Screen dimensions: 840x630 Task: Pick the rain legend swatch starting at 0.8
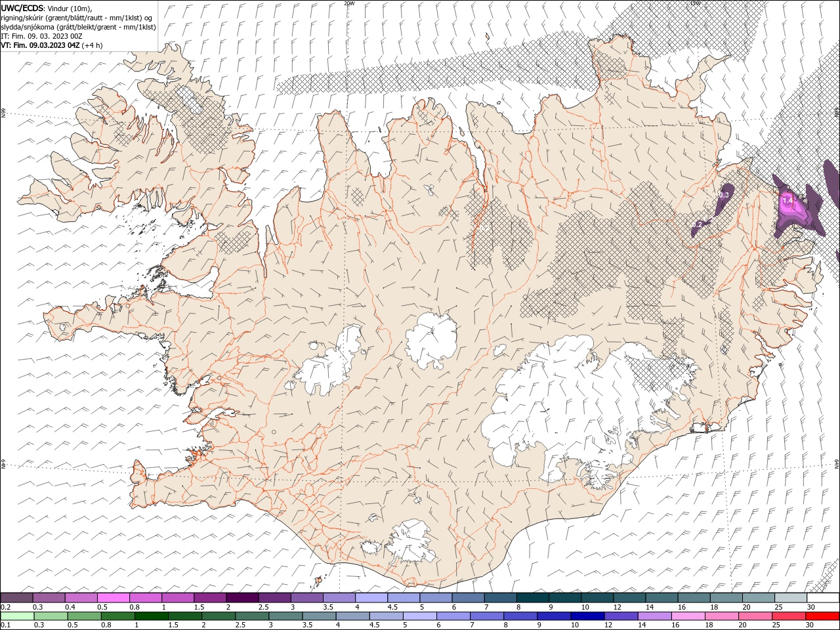tap(118, 616)
